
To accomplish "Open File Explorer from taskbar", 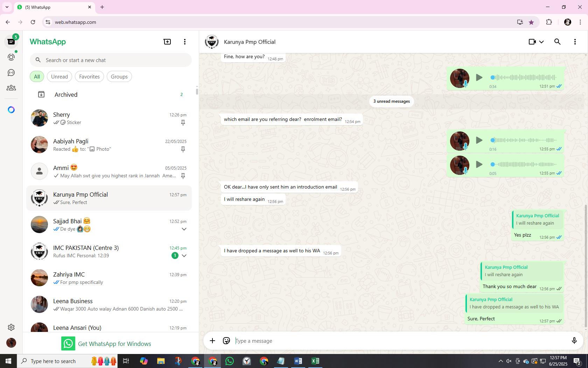I will pyautogui.click(x=161, y=361).
